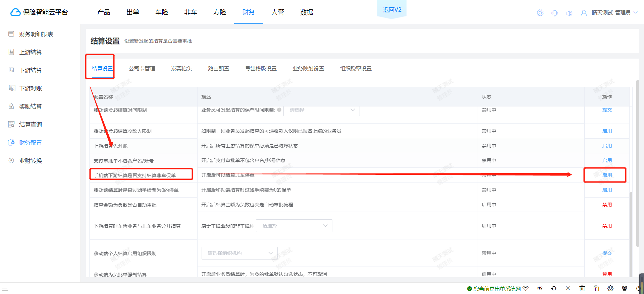Switch to the 公司卡管理 tab
This screenshot has height=294, width=644.
[x=142, y=68]
